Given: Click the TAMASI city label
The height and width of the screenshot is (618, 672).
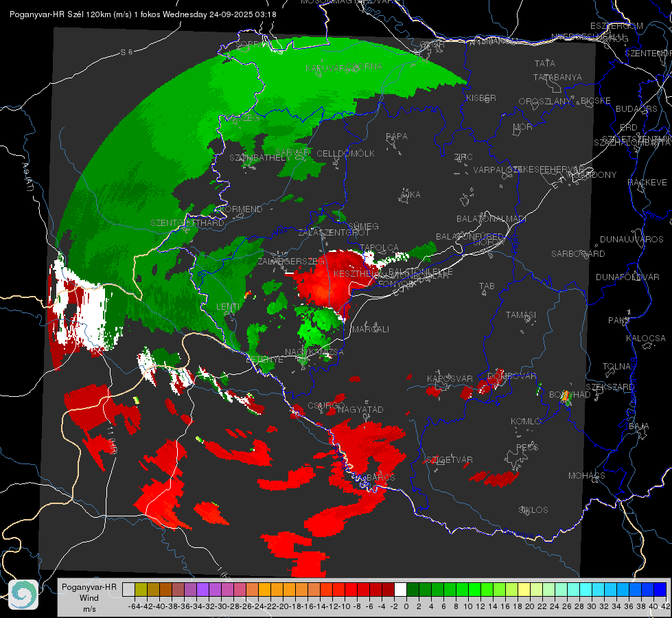Looking at the screenshot, I should 521,314.
